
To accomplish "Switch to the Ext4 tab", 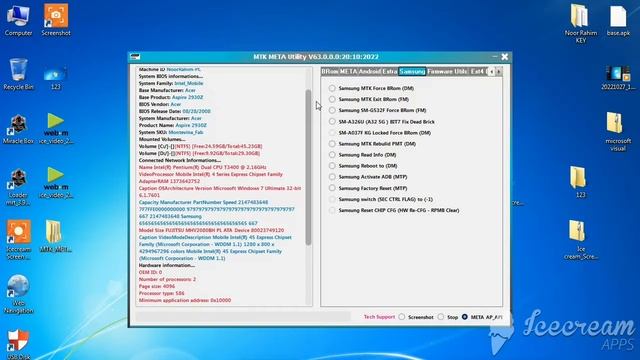I will (x=477, y=71).
